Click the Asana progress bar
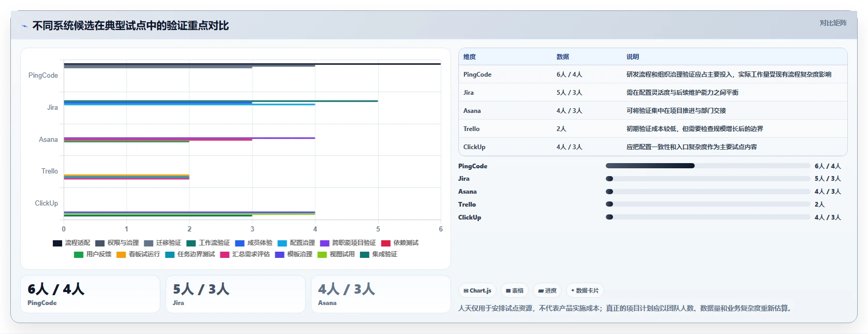The width and height of the screenshot is (868, 334). (708, 192)
